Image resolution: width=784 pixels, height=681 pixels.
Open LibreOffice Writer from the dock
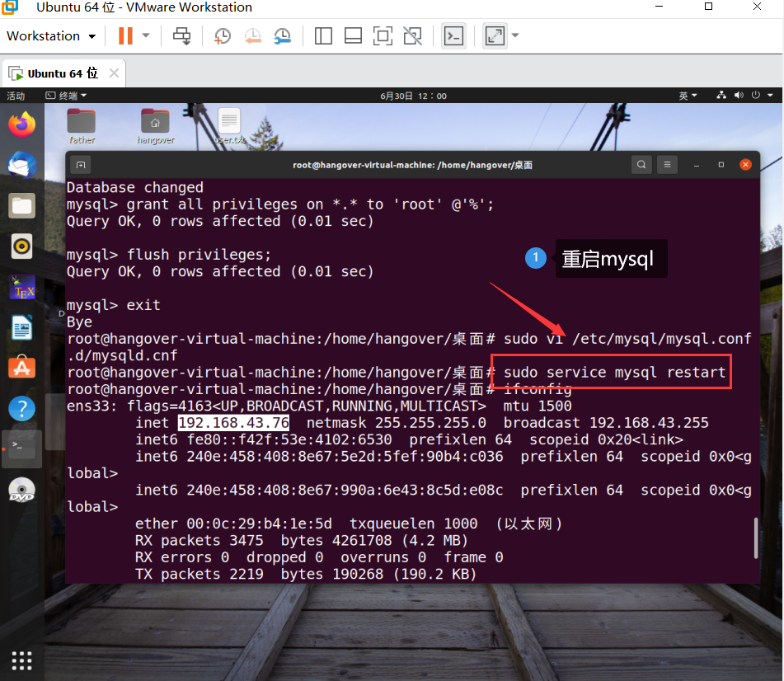click(x=22, y=327)
